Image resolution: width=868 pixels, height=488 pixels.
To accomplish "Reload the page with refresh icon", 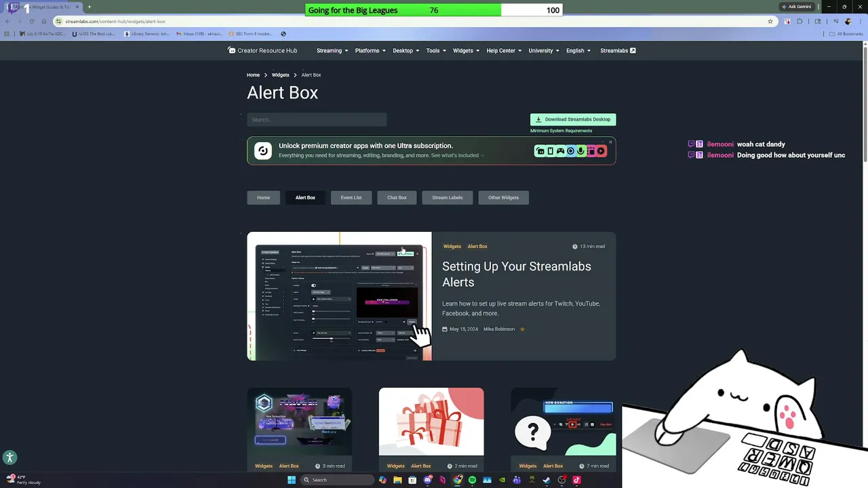I will [32, 21].
